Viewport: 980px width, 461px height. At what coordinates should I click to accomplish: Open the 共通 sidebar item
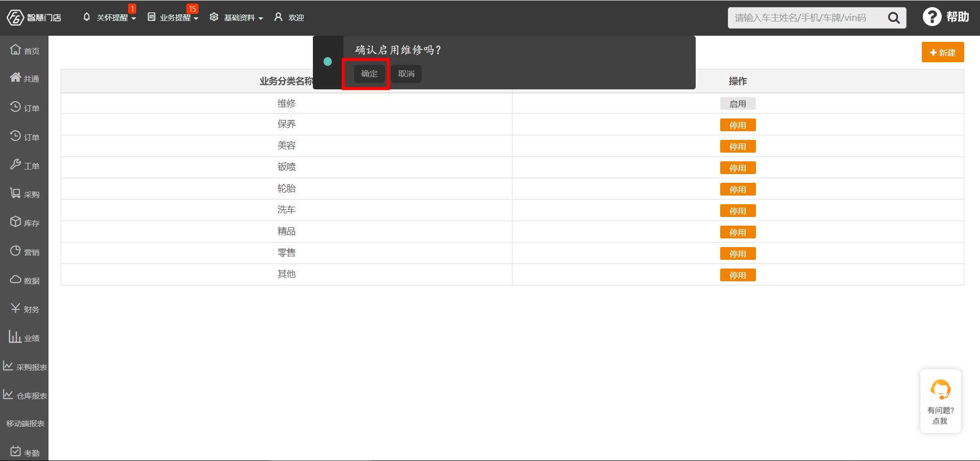(x=24, y=78)
